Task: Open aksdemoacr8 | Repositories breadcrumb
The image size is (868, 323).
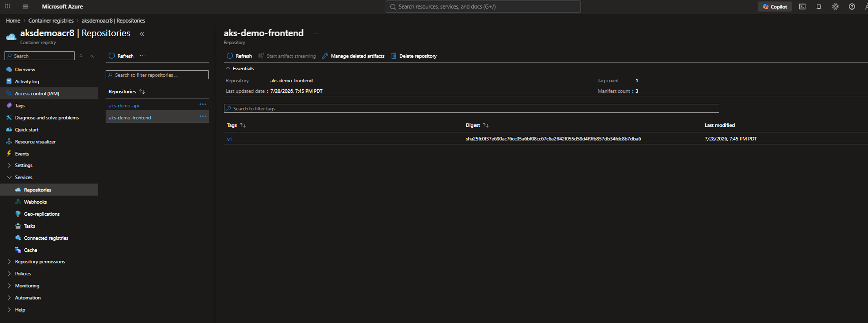Action: point(113,21)
